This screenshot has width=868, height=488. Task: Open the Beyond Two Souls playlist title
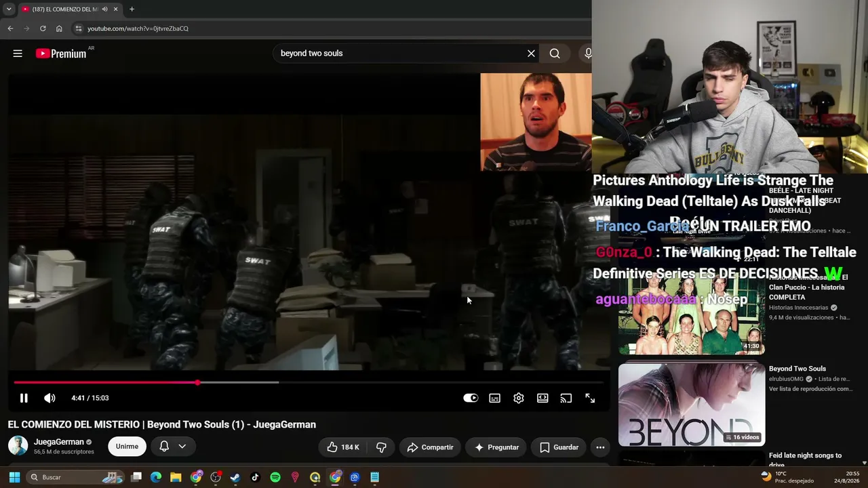click(797, 369)
